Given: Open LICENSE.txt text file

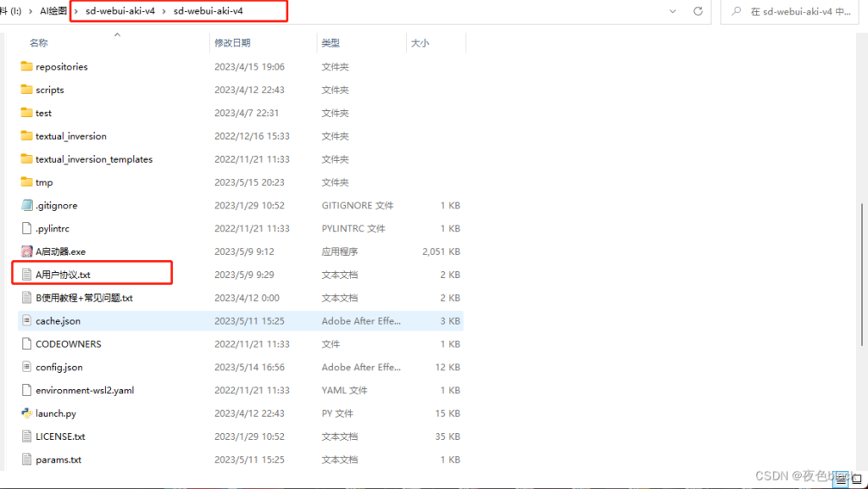Looking at the screenshot, I should tap(60, 436).
